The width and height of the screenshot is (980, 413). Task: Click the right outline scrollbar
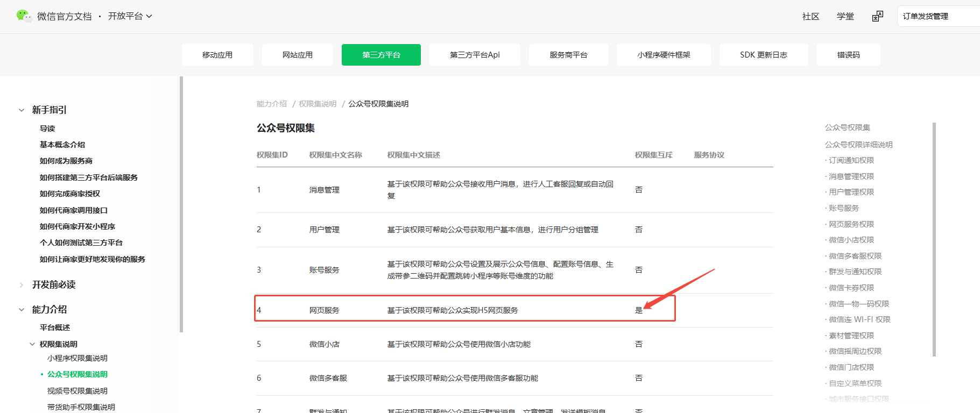point(934,239)
